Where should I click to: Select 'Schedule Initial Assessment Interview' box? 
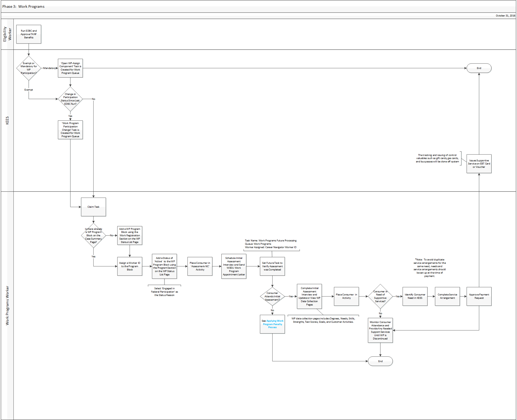(x=234, y=266)
